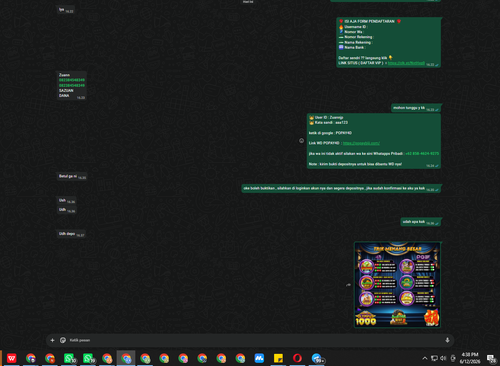Open the 'TRIK MENANG BESAR' image thumbnail
500x366 pixels.
pos(397,285)
